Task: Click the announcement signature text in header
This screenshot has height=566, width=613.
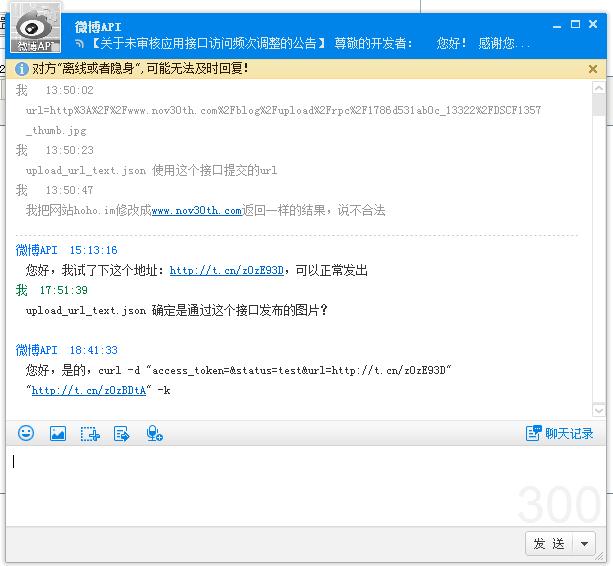Action: (x=310, y=43)
